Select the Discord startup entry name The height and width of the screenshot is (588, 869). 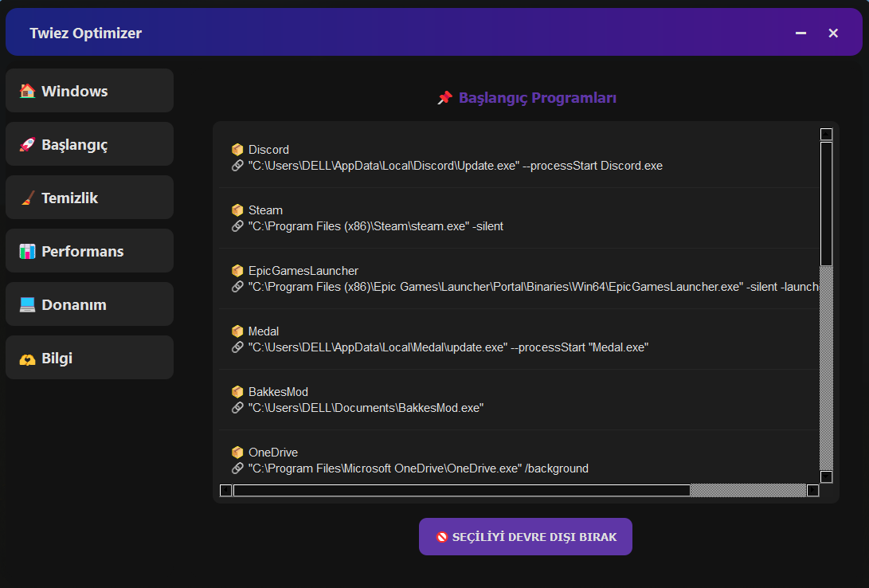pyautogui.click(x=268, y=150)
